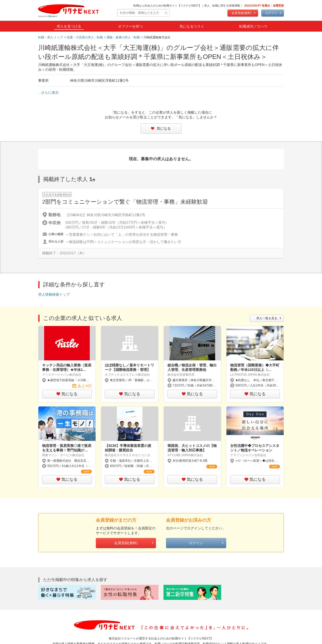Viewport: 322px width, 644px height.
Task: Toggle 気になる on the 関東マリン・サービス card
Action: point(67,479)
